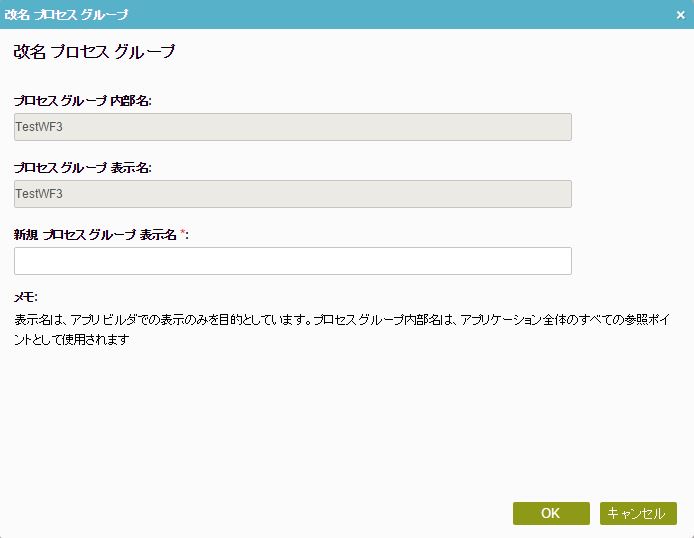The height and width of the screenshot is (538, 694).
Task: Close the 改名 プロセス グループ dialog with X
Action: click(x=681, y=15)
